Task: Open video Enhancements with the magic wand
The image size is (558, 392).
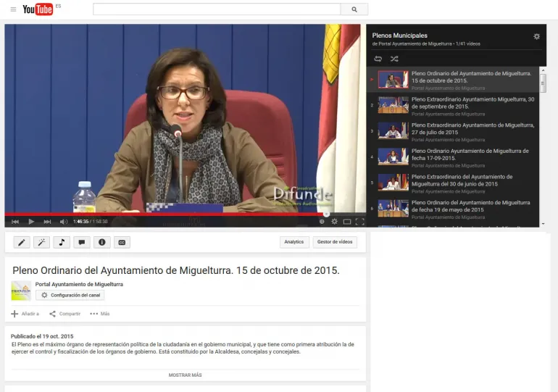Action: pos(41,242)
